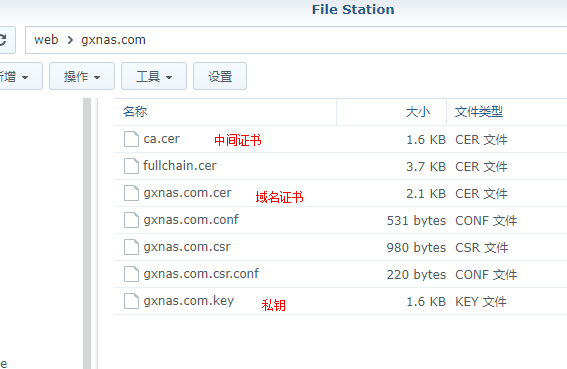The height and width of the screenshot is (369, 567).
Task: Click the file name 'gxnas.com.conf'
Action: click(191, 220)
